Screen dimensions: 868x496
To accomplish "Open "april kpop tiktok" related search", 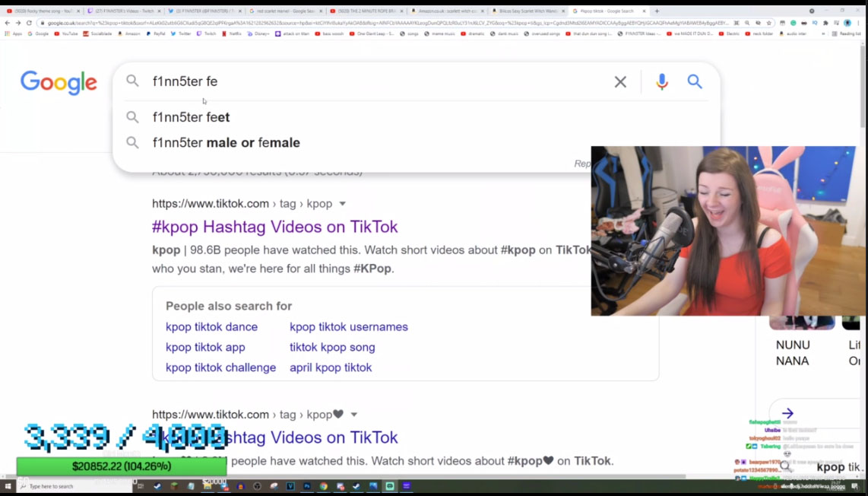I will click(331, 367).
